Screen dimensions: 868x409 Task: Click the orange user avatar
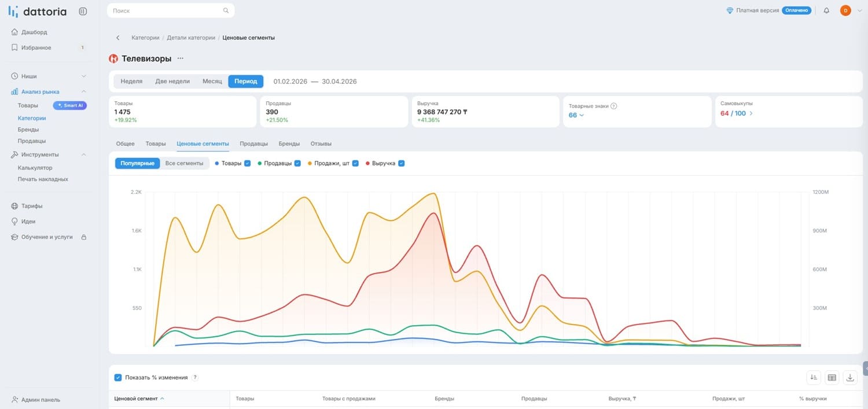click(845, 10)
